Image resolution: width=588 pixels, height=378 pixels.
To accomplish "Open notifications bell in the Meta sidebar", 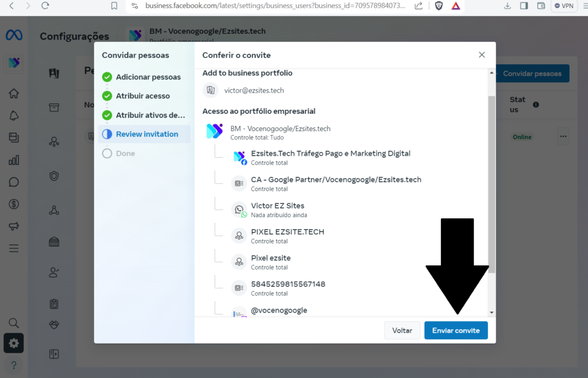I will [14, 115].
